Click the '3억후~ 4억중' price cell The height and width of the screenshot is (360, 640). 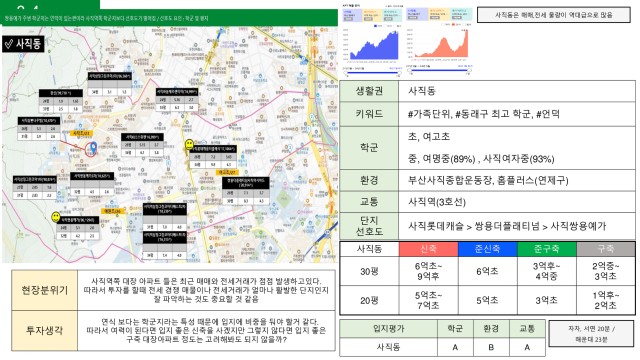547,271
